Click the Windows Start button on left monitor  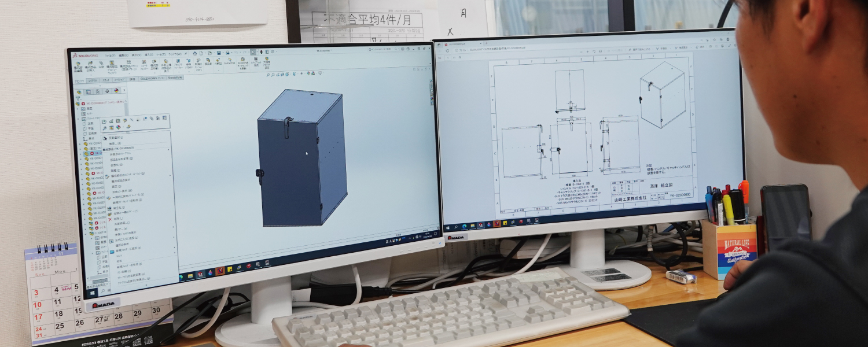point(93,293)
